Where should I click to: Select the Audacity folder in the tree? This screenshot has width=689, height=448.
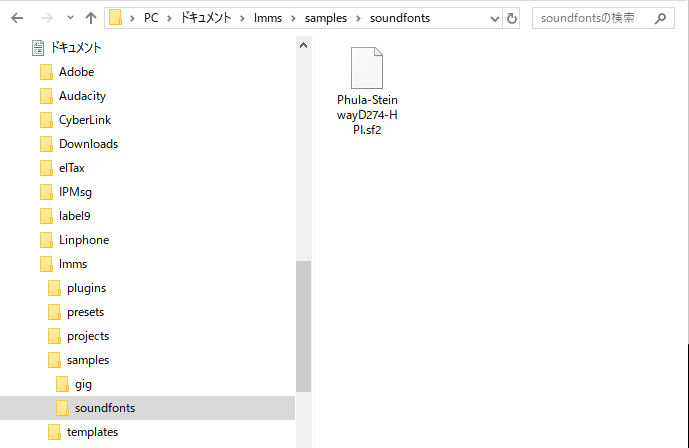82,96
